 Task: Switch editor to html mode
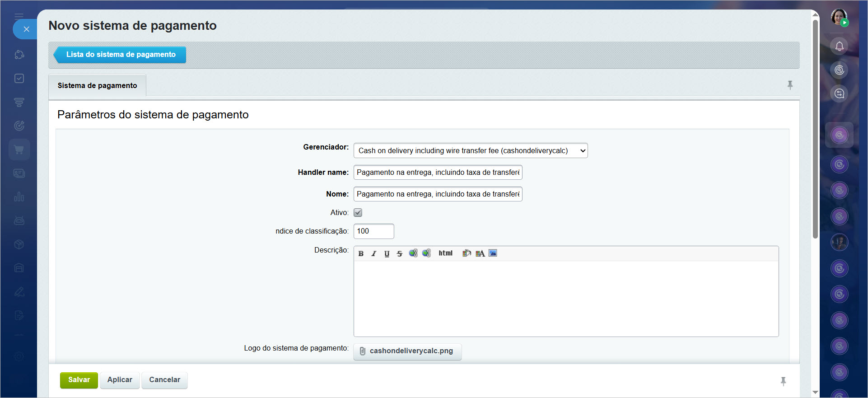[x=445, y=253]
